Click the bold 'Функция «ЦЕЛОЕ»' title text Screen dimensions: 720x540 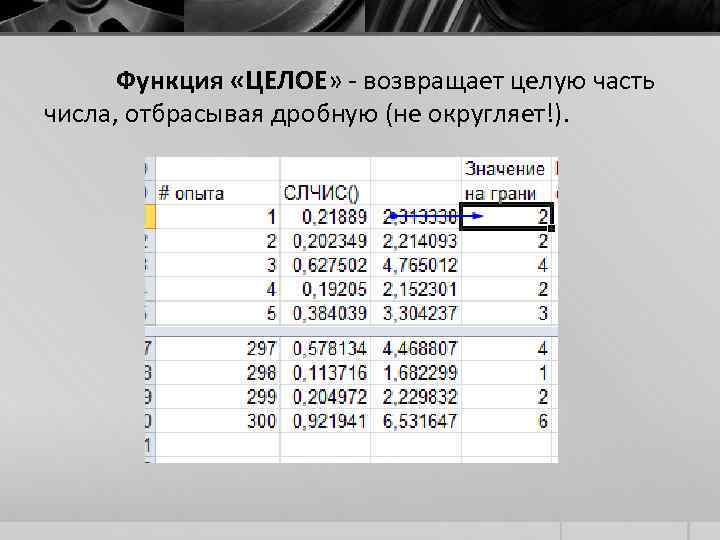(229, 81)
